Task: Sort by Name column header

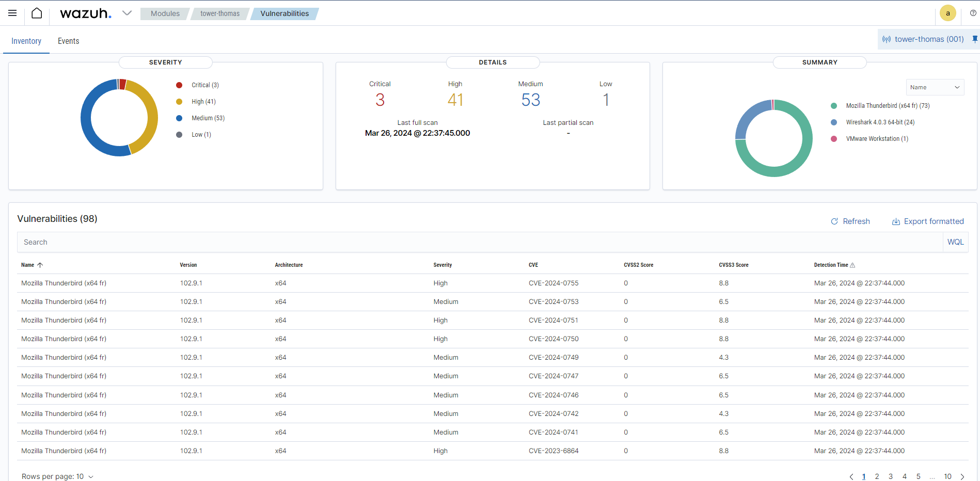Action: pos(31,265)
